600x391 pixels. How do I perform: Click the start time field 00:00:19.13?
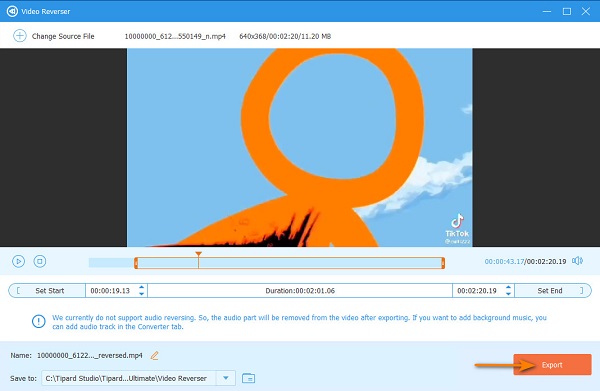pyautogui.click(x=110, y=291)
